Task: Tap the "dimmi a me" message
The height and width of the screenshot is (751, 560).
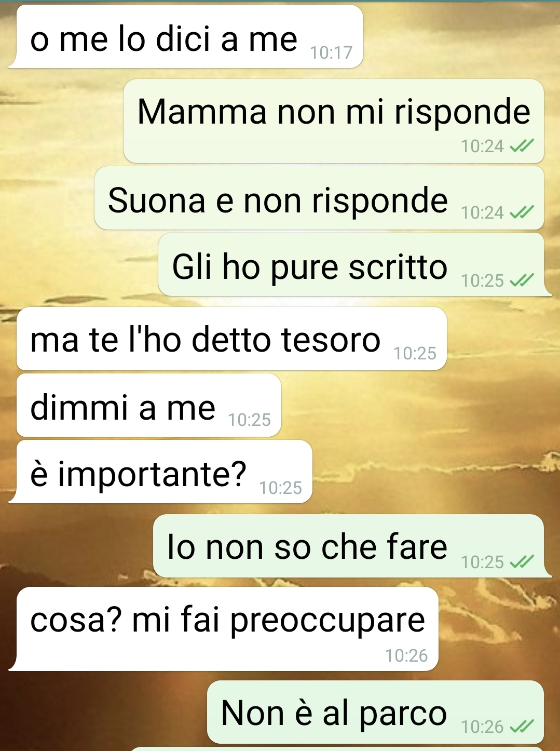Action: pos(149,405)
